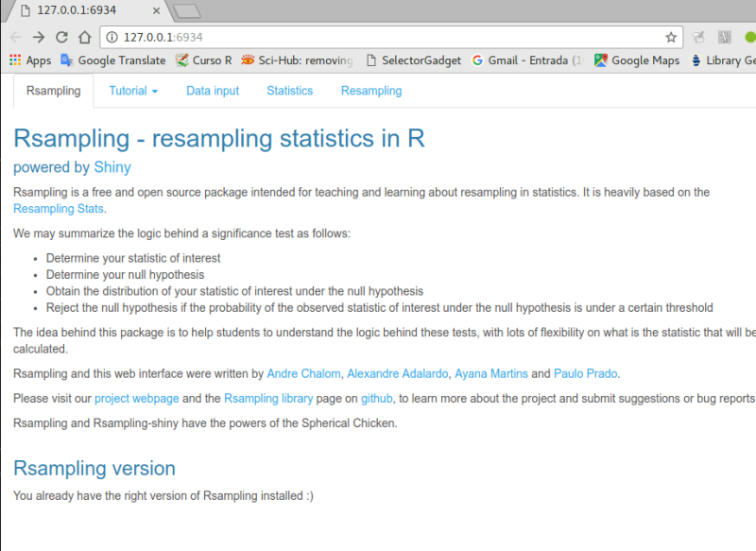The height and width of the screenshot is (551, 756).
Task: Go to the browser home page
Action: click(85, 38)
